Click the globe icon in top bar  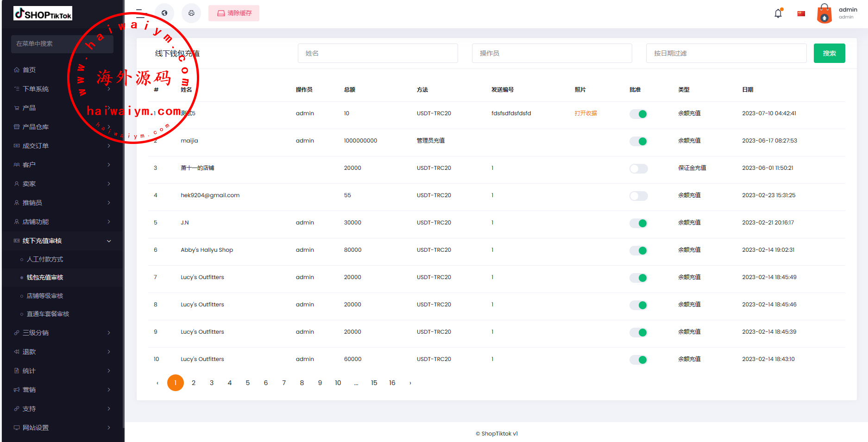pyautogui.click(x=164, y=13)
